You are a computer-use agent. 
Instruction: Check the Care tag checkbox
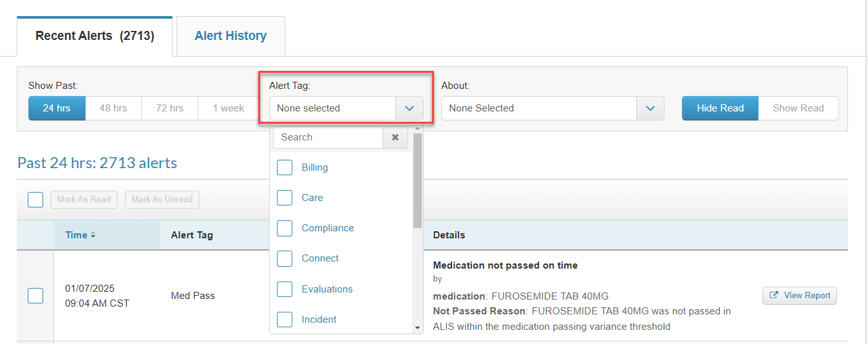tap(285, 198)
